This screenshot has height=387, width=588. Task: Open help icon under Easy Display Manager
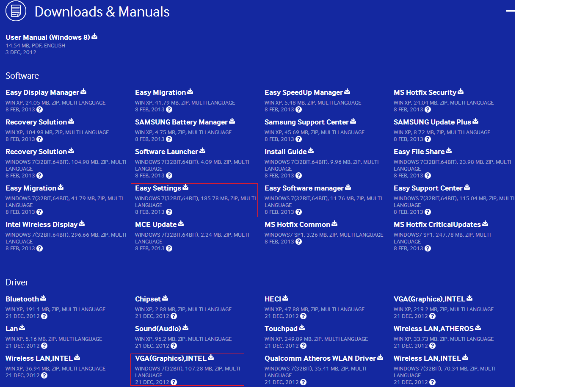pos(39,110)
